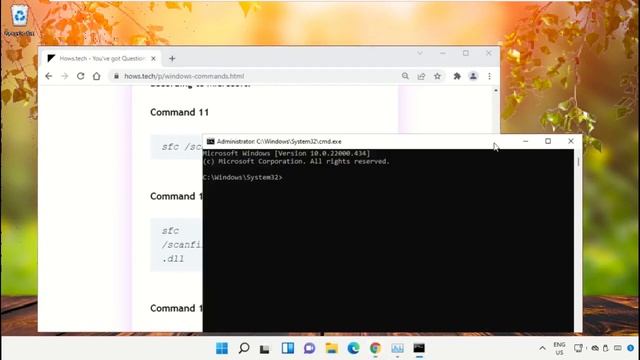640x360 pixels.
Task: Select the Hows.tech browser tab
Action: 102,59
